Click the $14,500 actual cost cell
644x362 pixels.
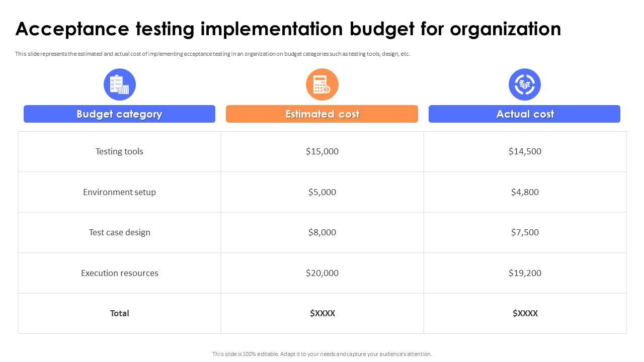(x=525, y=151)
